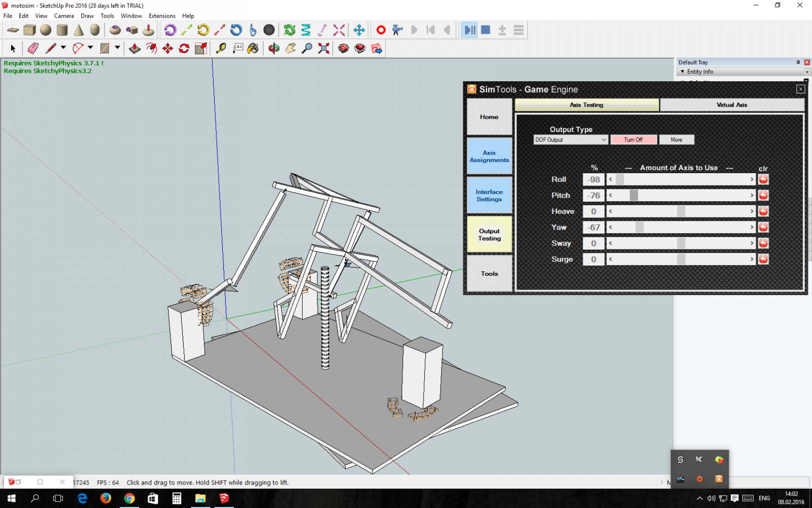The image size is (812, 508).
Task: Click the Roll percentage value field
Action: point(593,179)
